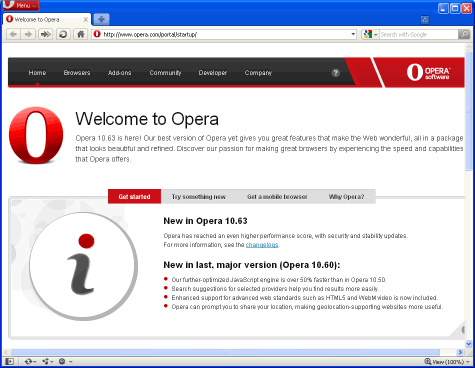This screenshot has height=368, width=475.
Task: Go to the Home page icon
Action: (x=80, y=34)
